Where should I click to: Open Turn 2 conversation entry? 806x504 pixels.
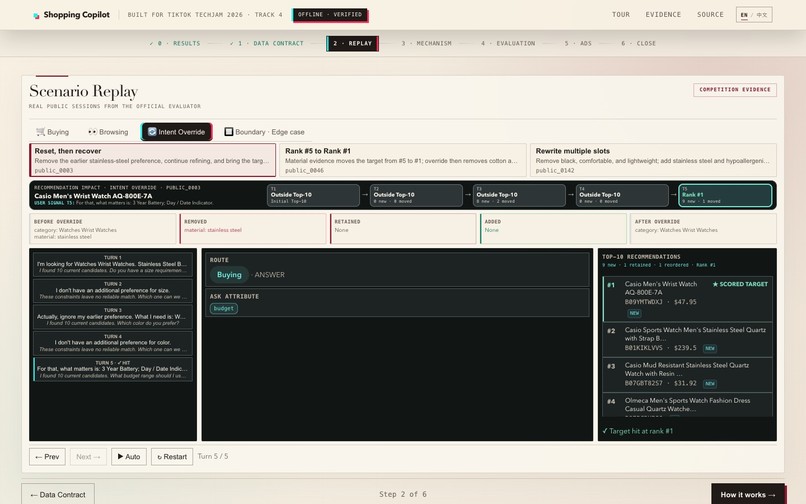pyautogui.click(x=113, y=290)
